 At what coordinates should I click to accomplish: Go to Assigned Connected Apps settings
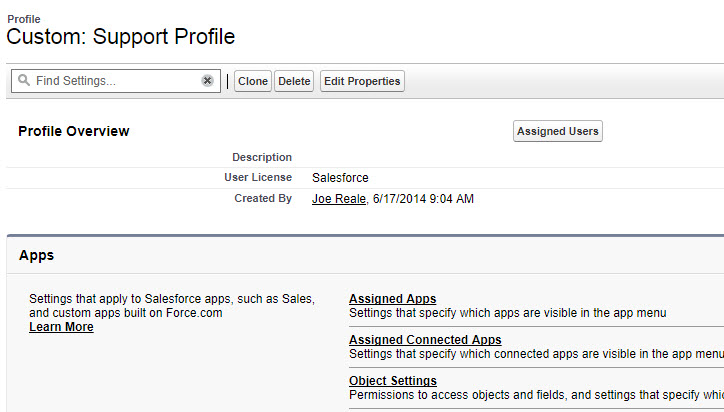click(x=425, y=339)
